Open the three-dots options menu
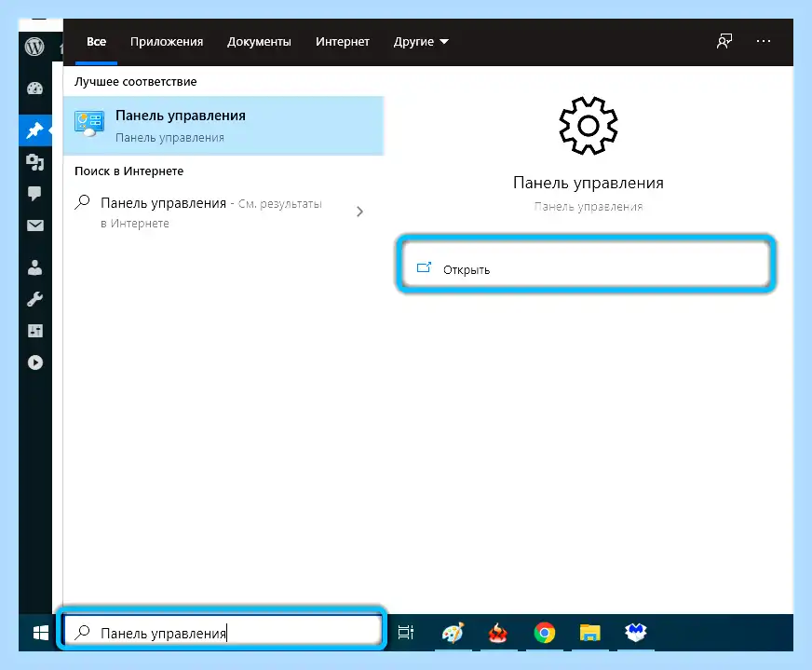Image resolution: width=812 pixels, height=670 pixels. click(764, 41)
